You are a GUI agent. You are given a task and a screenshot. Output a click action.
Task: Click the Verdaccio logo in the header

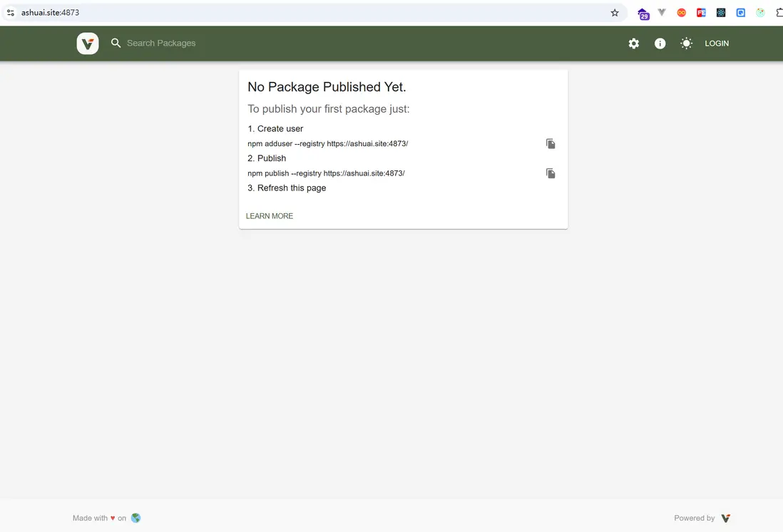88,44
